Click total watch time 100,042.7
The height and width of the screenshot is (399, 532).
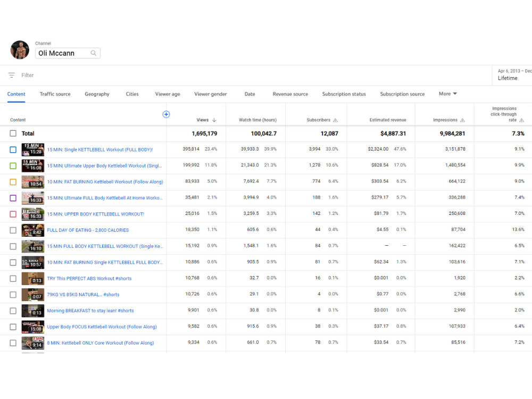(264, 134)
